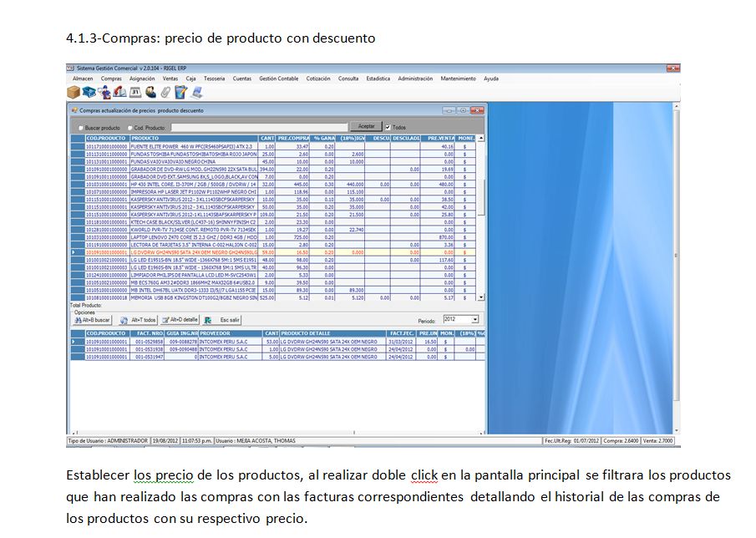This screenshot has width=756, height=538.
Task: Open the calendar toolbar icon
Action: pyautogui.click(x=134, y=92)
